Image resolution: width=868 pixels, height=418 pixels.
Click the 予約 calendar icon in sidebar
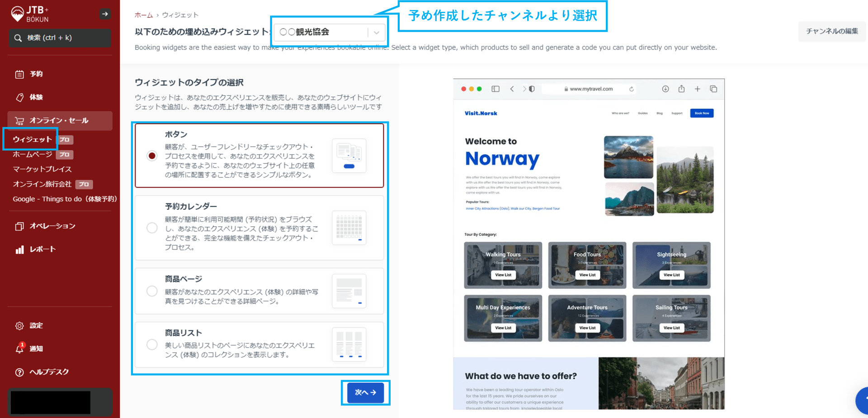coord(19,74)
